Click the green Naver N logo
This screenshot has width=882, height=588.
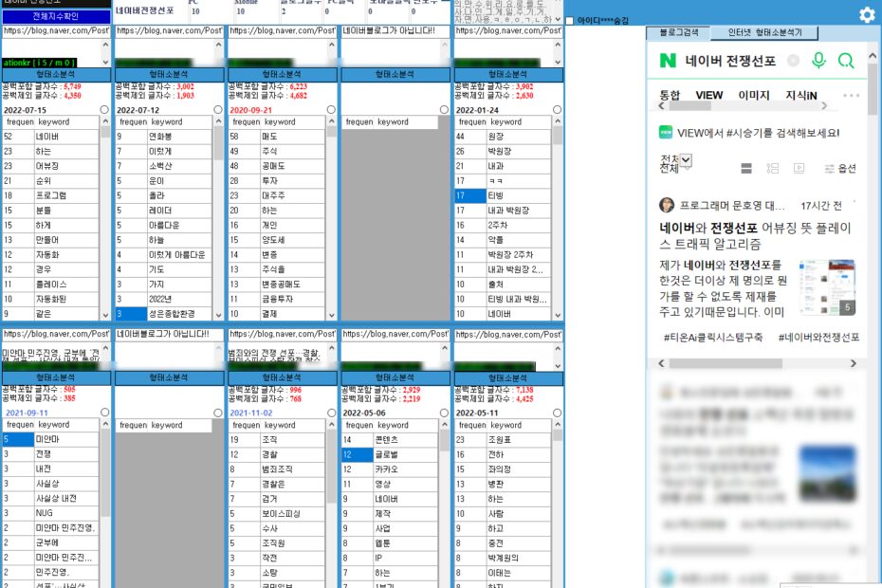pyautogui.click(x=668, y=60)
